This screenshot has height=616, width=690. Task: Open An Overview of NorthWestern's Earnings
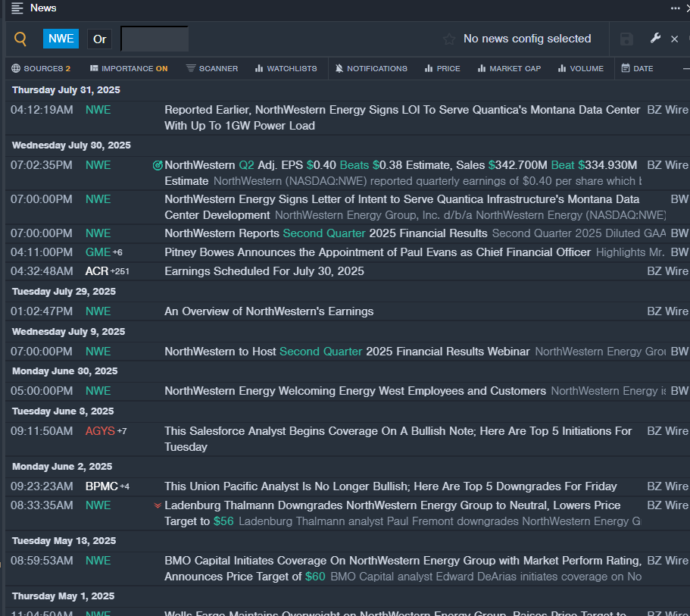pyautogui.click(x=269, y=311)
